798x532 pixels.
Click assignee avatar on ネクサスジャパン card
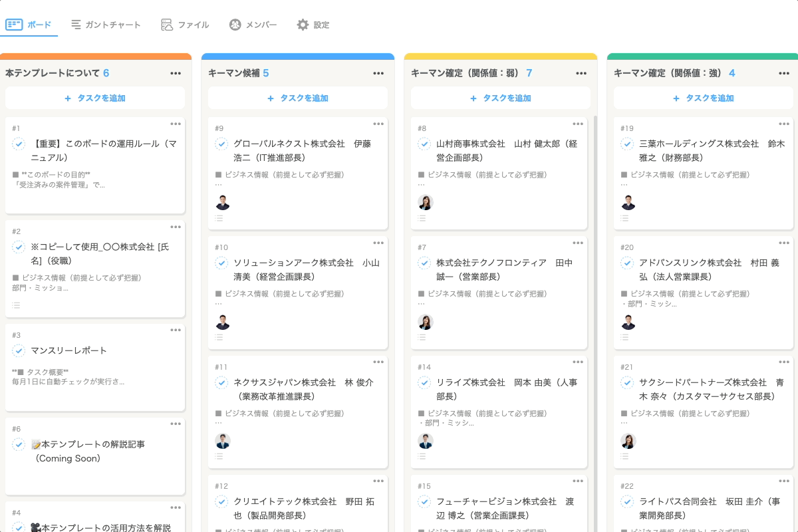(223, 441)
